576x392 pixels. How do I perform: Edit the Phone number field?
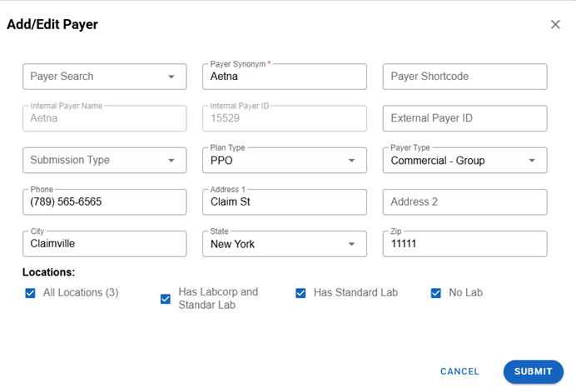pos(104,202)
